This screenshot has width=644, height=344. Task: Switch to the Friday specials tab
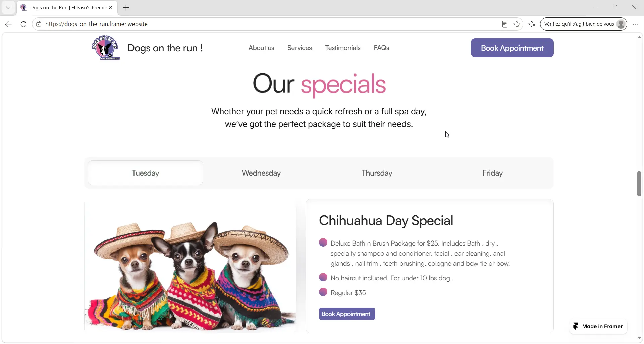click(x=492, y=173)
